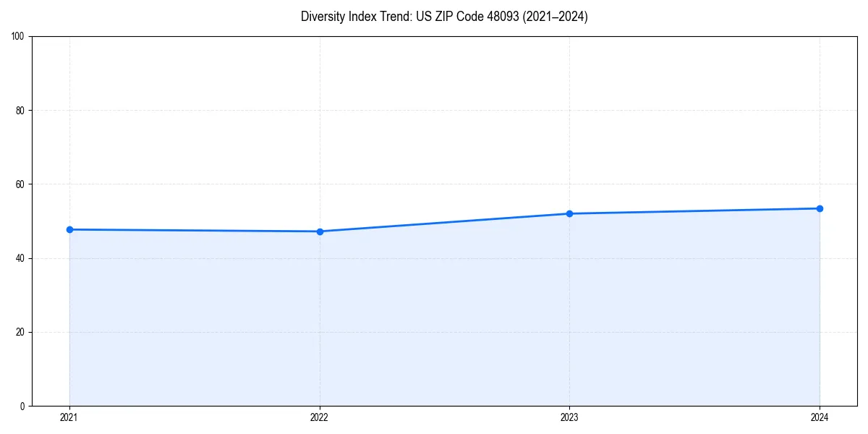Click the chart title text
Viewport: 868px width, 434px height.
tap(444, 17)
